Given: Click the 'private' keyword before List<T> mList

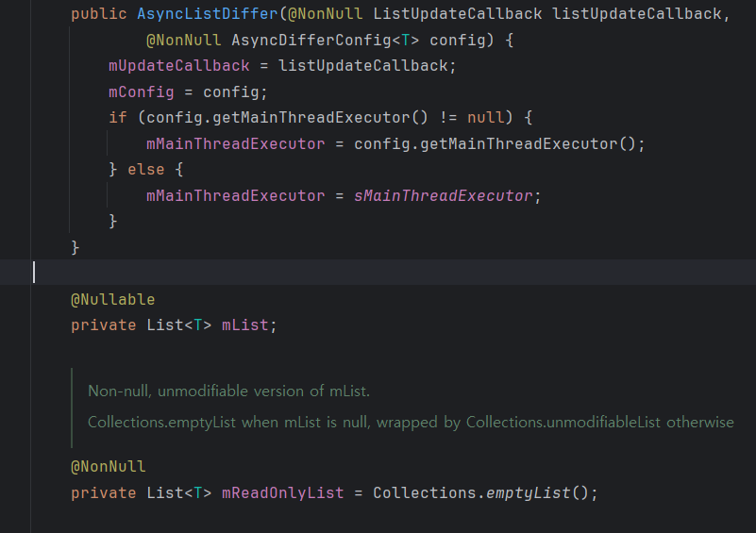Looking at the screenshot, I should 104,325.
